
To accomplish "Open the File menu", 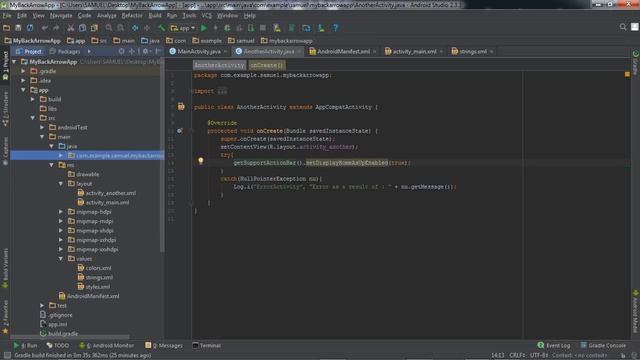I will pyautogui.click(x=7, y=16).
